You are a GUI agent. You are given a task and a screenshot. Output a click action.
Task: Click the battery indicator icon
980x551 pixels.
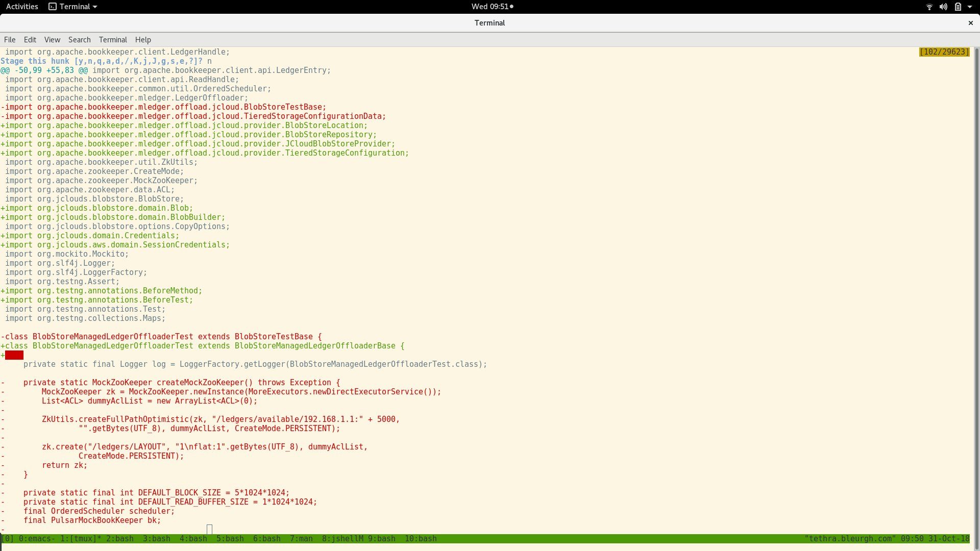(958, 7)
